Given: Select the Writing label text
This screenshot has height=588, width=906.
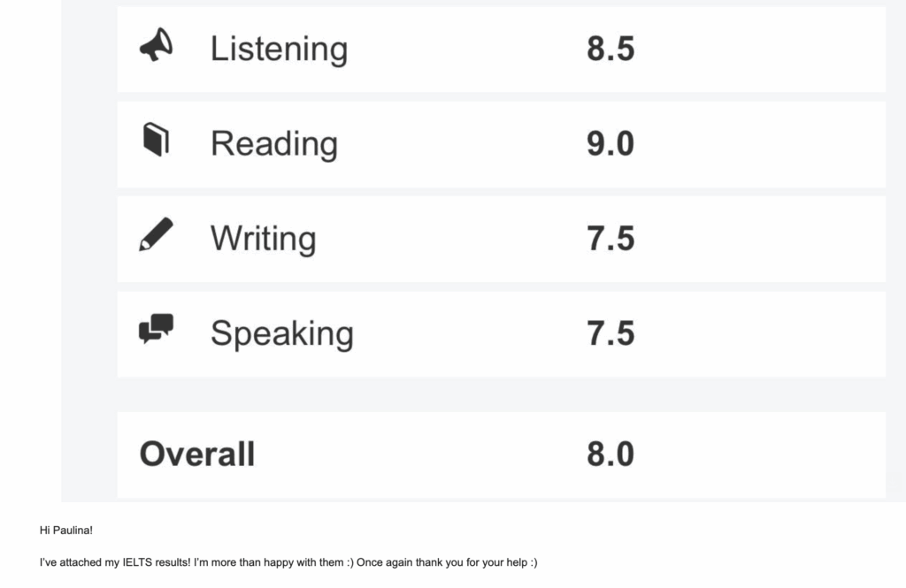Looking at the screenshot, I should (263, 239).
